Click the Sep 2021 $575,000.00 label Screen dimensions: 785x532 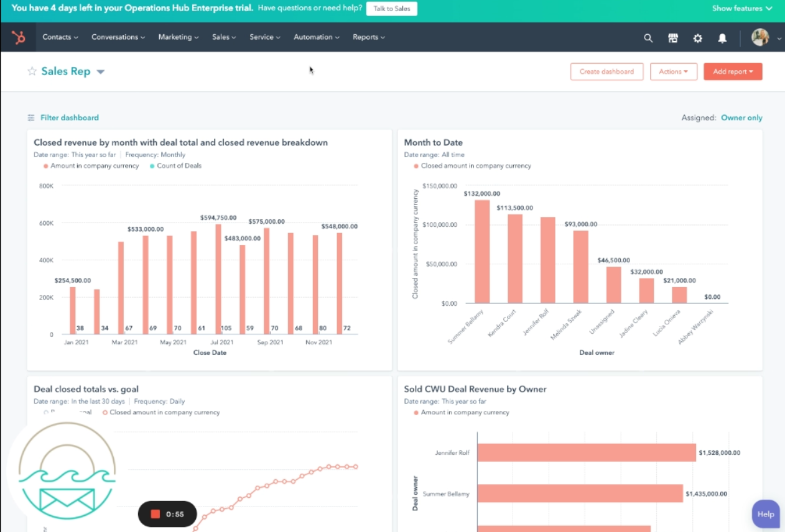coord(266,221)
